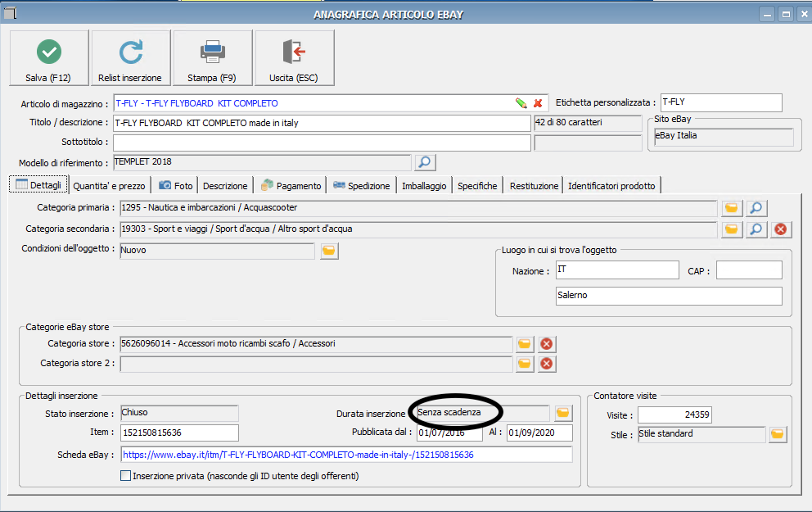The height and width of the screenshot is (512, 812).
Task: Show the Spedizione tab
Action: coord(362,185)
